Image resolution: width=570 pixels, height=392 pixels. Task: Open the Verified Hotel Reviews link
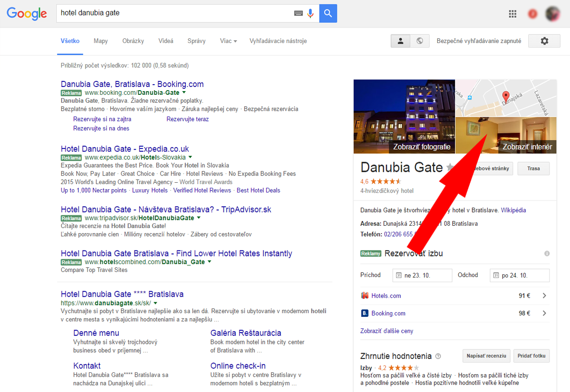coord(202,190)
